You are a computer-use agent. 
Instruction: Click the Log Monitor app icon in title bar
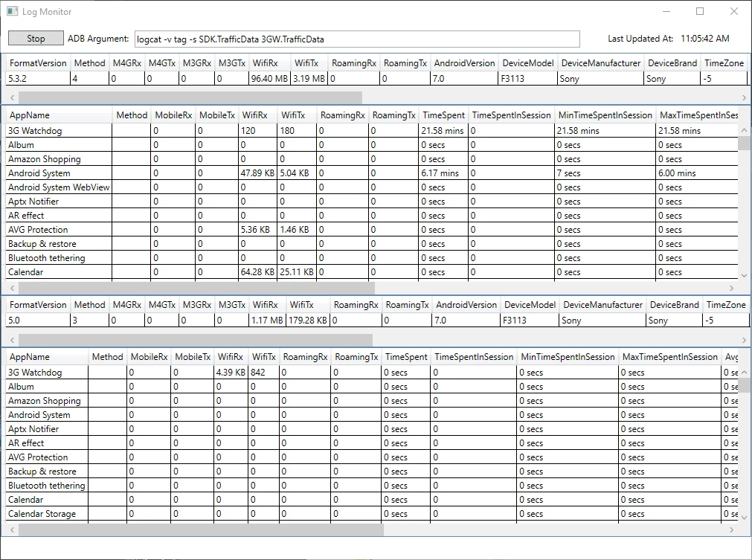pos(13,11)
